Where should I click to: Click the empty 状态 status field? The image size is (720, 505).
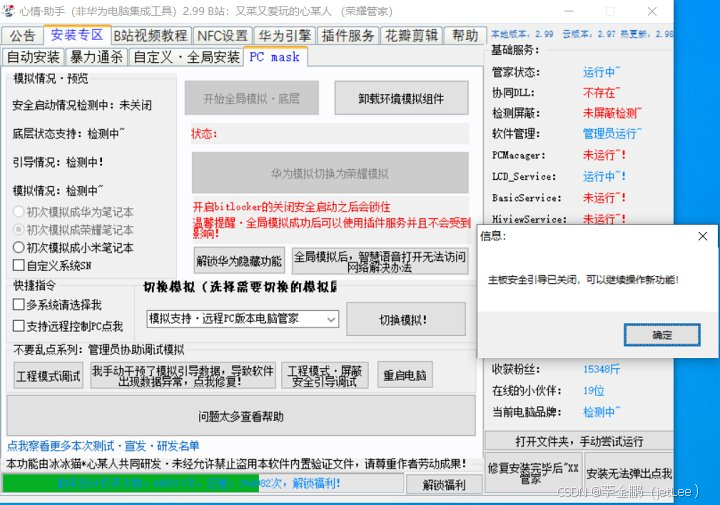330,134
